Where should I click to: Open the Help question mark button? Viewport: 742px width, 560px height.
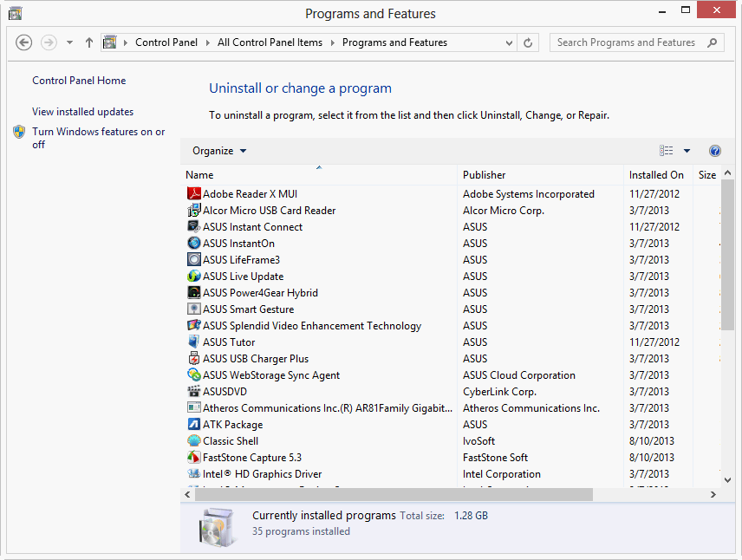(714, 151)
